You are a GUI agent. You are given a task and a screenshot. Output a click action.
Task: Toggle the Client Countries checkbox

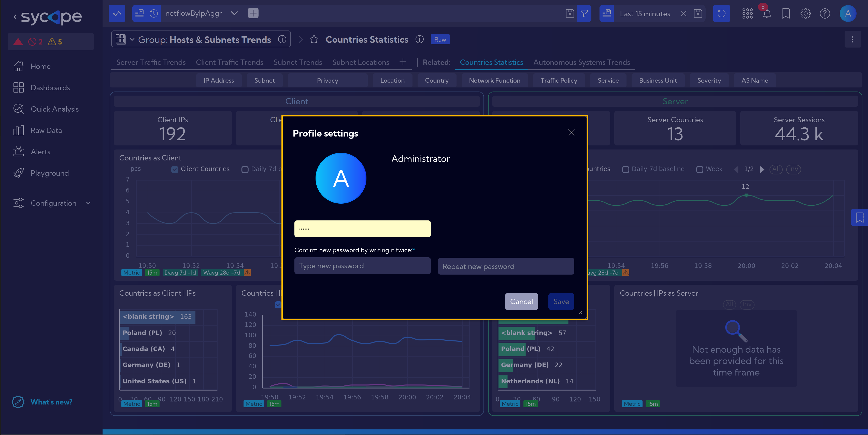pos(175,169)
